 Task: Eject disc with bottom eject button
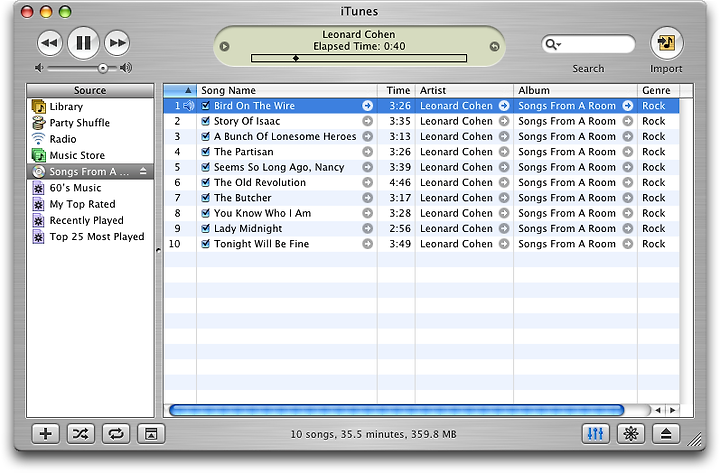666,434
